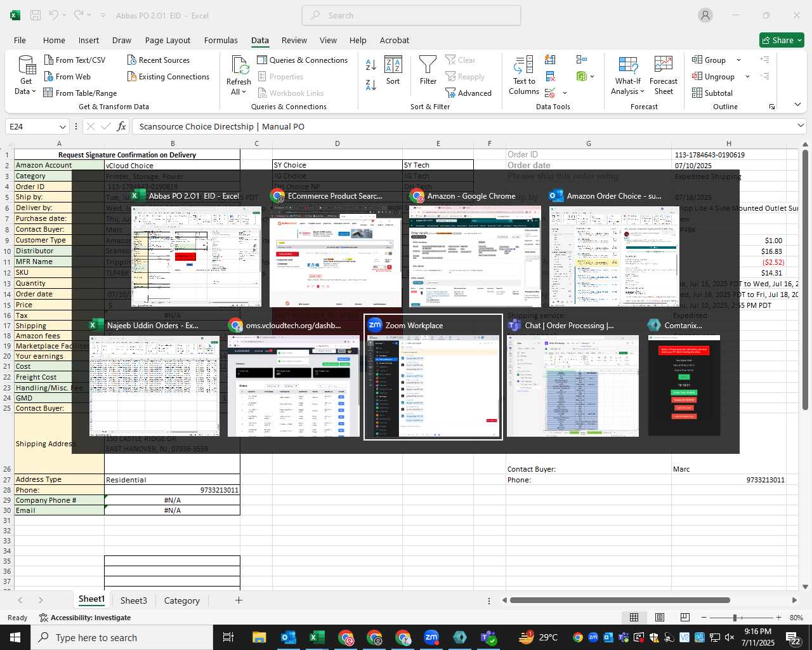The image size is (812, 650).
Task: Open Existing Connections
Action: point(167,76)
